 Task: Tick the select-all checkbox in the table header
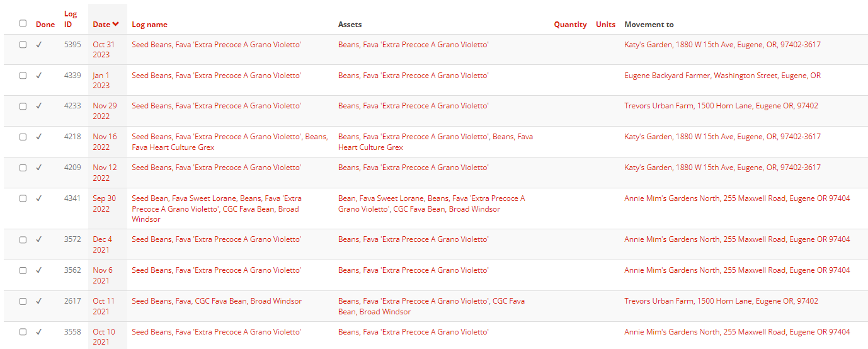click(23, 23)
